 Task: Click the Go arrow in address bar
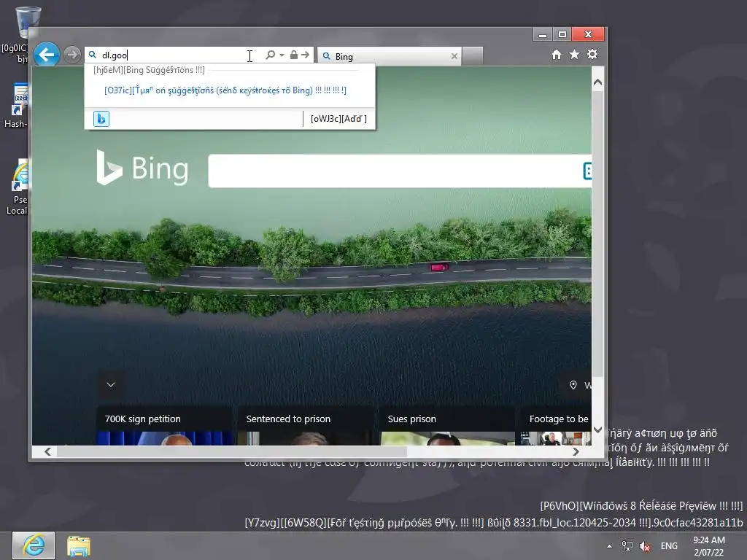click(306, 55)
